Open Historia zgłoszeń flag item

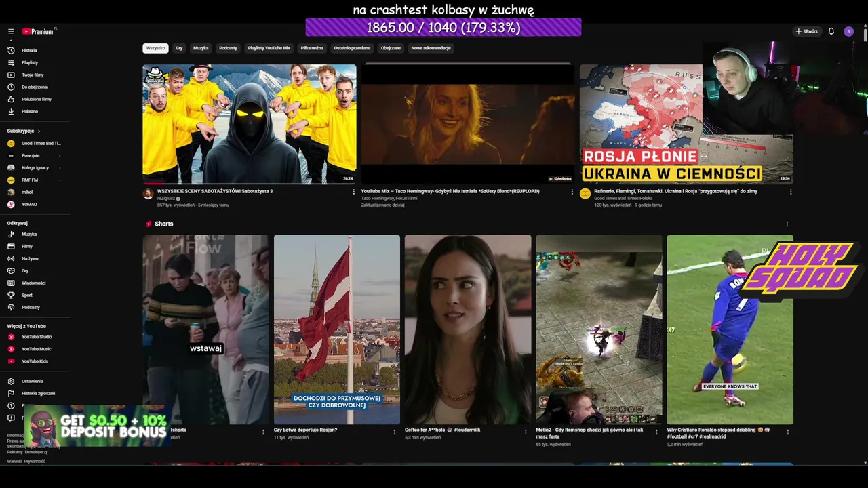38,393
